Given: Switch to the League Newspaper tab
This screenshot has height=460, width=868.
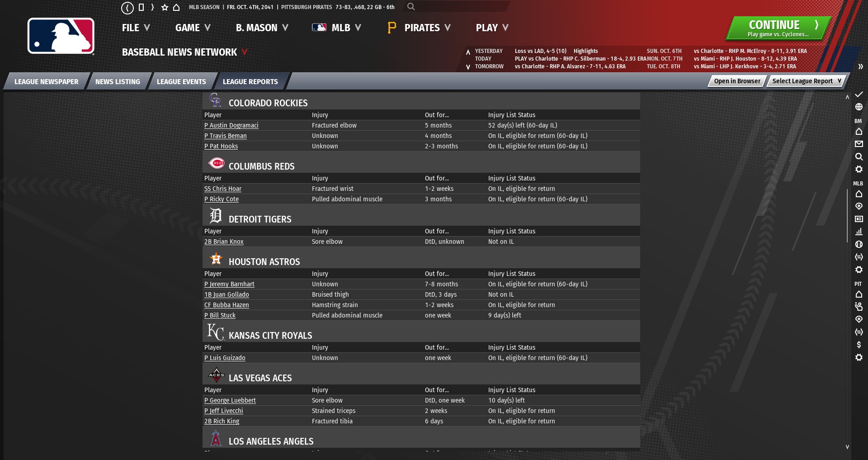Looking at the screenshot, I should coord(46,82).
